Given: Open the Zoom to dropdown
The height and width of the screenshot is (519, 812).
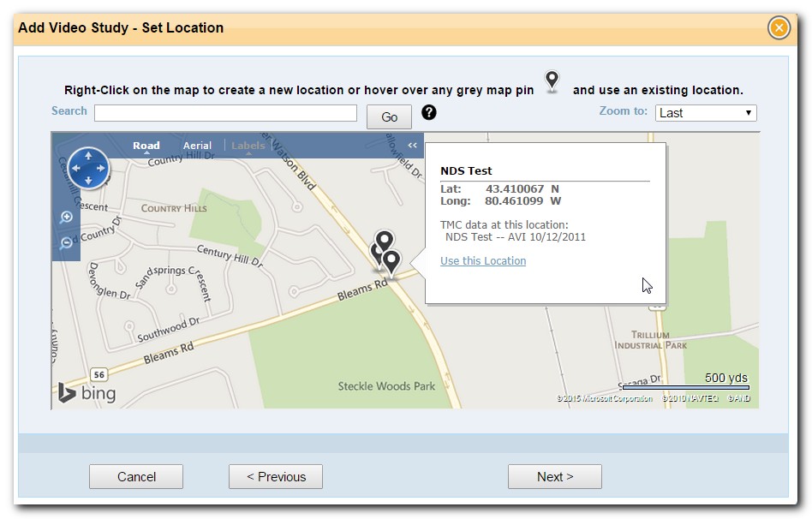Looking at the screenshot, I should point(703,112).
